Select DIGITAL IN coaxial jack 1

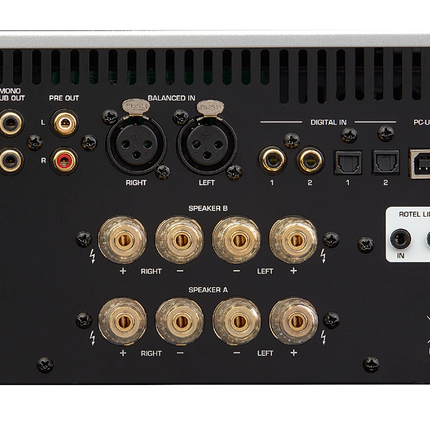click(x=272, y=161)
